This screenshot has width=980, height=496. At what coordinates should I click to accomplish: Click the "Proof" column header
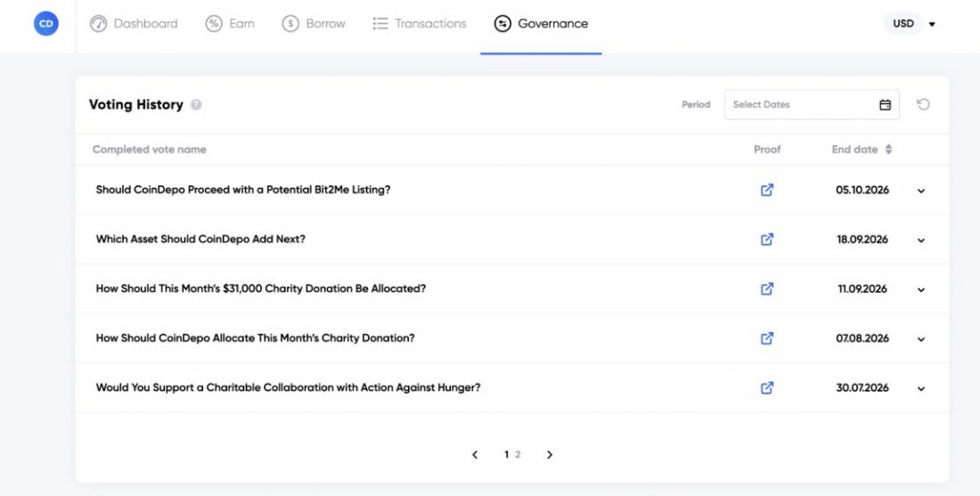click(x=767, y=150)
